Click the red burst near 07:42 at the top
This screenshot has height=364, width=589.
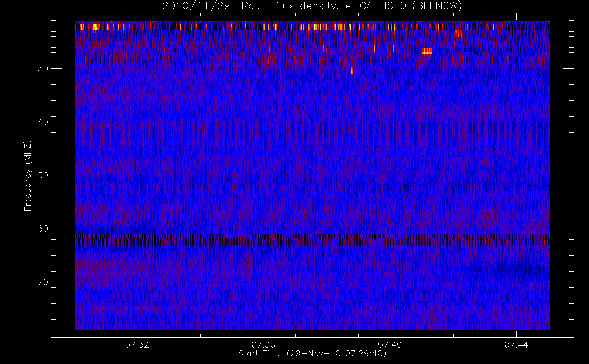point(459,33)
